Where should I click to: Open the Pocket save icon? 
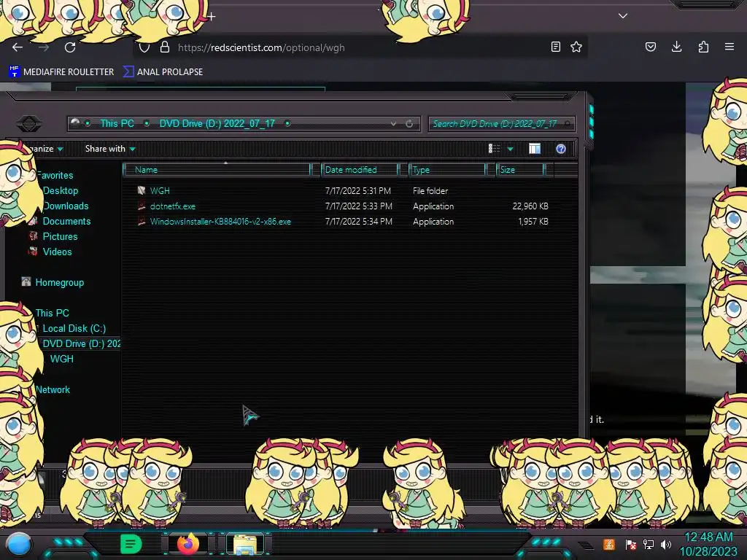pos(650,47)
